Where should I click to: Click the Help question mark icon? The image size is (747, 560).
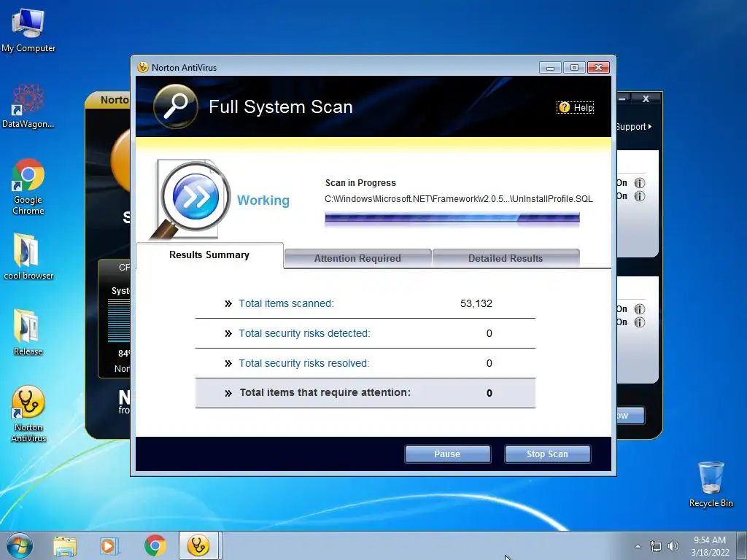pos(565,107)
